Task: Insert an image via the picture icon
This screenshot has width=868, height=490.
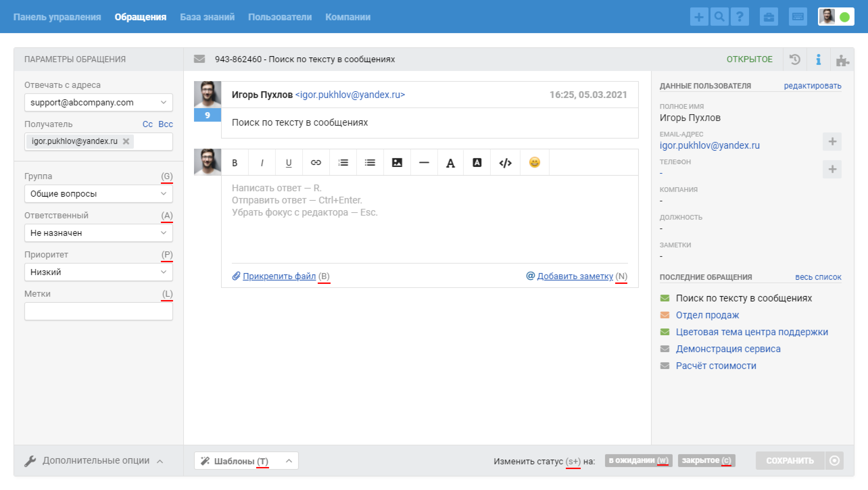Action: click(x=397, y=163)
